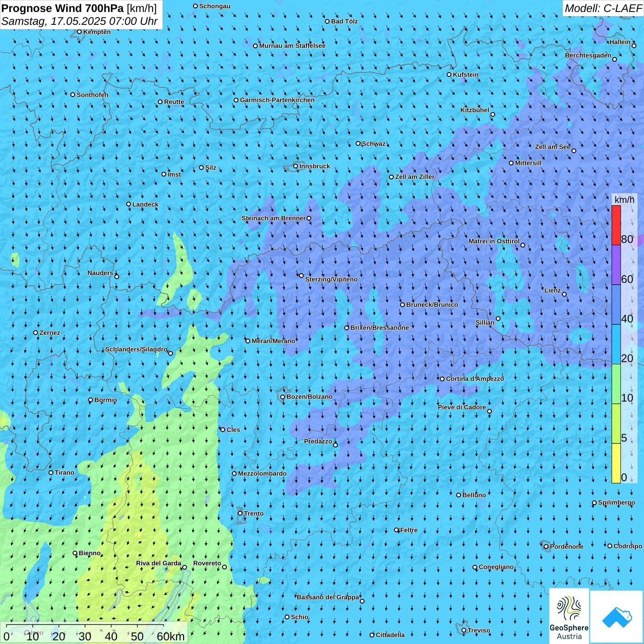Click the date 'Samstag, 17.05.2025 07:00 Uhr'

[80, 21]
